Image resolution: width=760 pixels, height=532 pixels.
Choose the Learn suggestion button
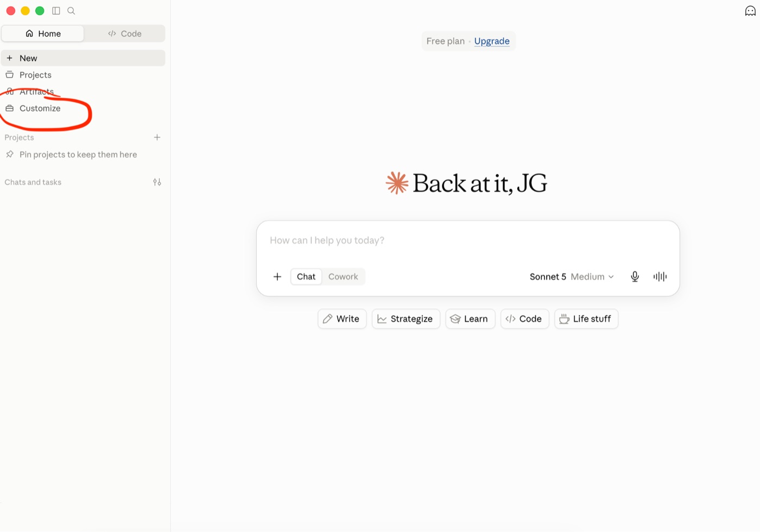[470, 319]
